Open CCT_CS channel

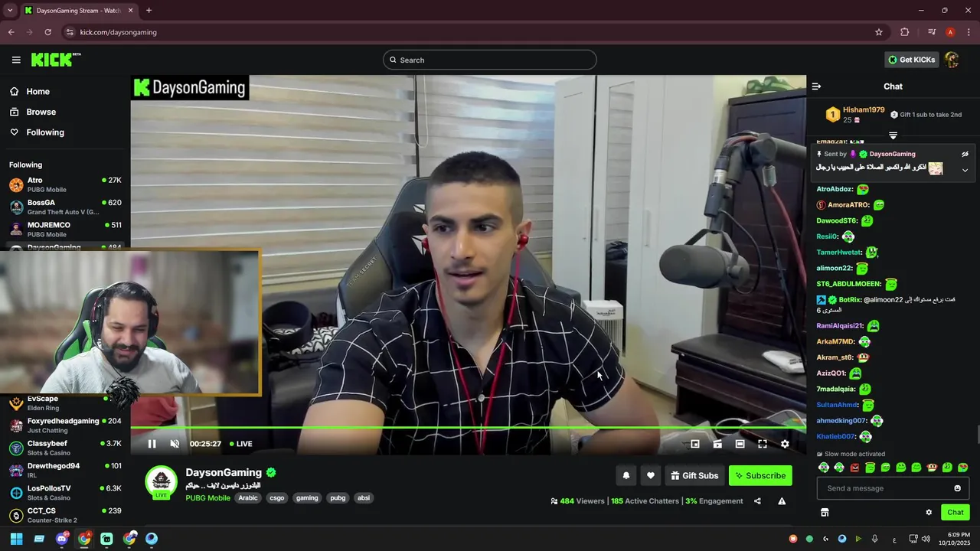click(x=64, y=514)
